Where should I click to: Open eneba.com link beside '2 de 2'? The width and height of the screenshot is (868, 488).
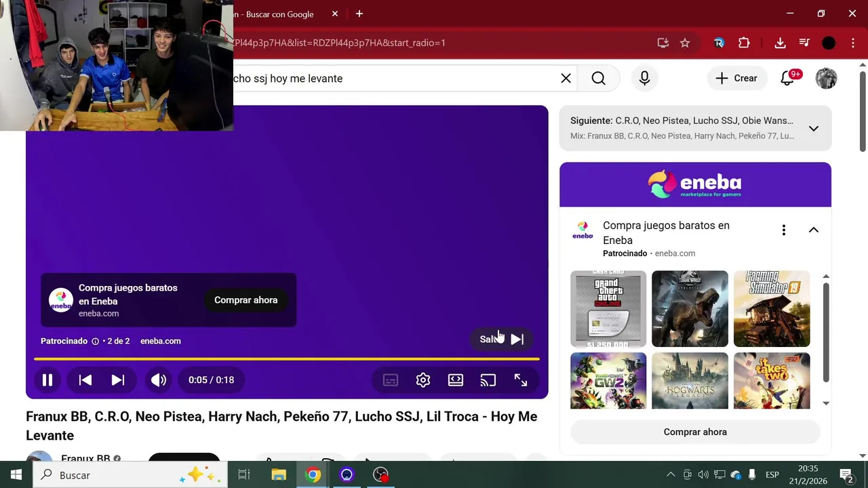pos(161,341)
